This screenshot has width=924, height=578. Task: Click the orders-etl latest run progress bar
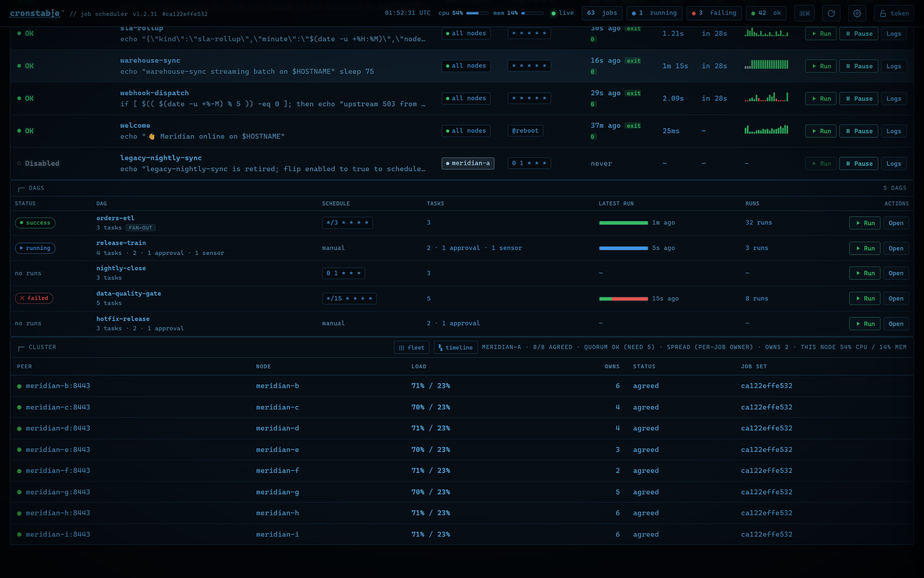[623, 223]
